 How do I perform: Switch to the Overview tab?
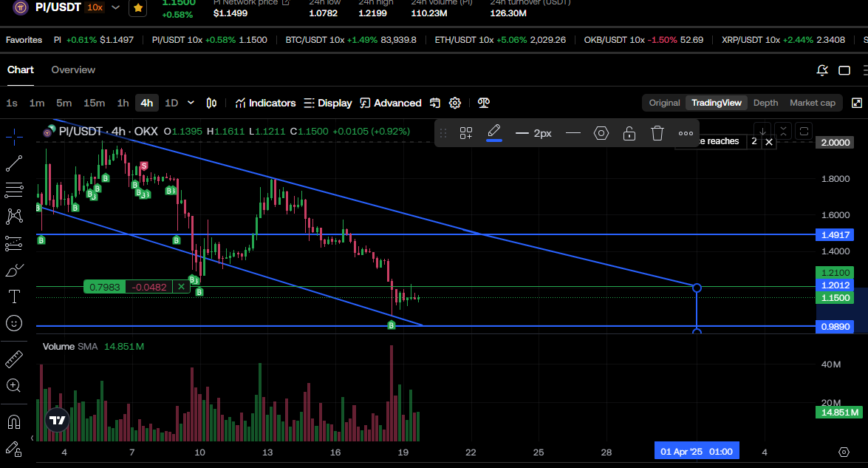coord(73,69)
